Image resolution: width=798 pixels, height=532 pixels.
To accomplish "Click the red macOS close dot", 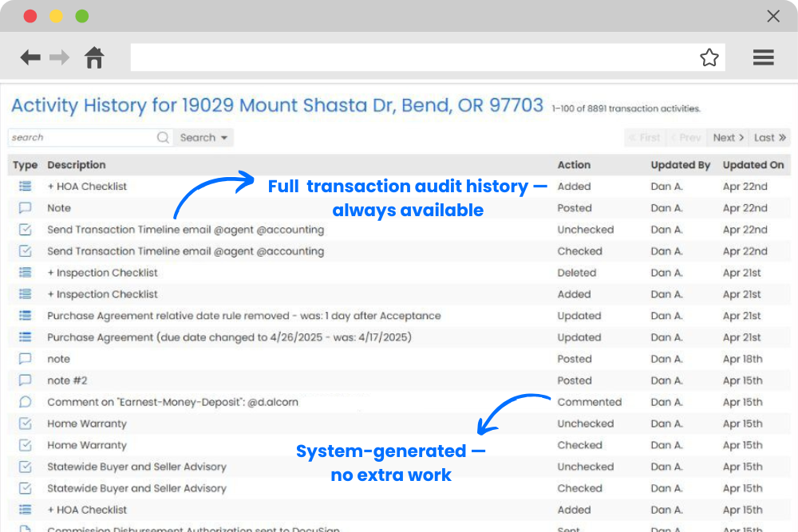I will coord(30,16).
